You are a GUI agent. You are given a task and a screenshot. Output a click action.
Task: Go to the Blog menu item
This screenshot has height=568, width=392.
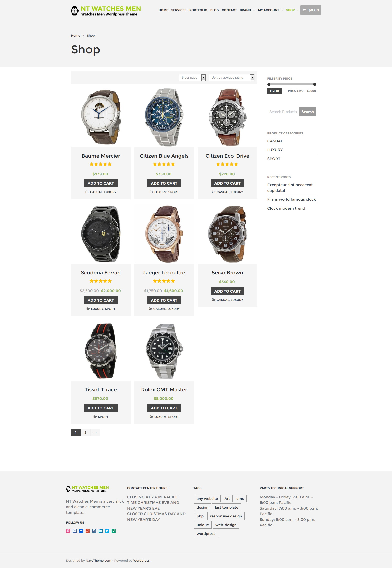point(214,10)
